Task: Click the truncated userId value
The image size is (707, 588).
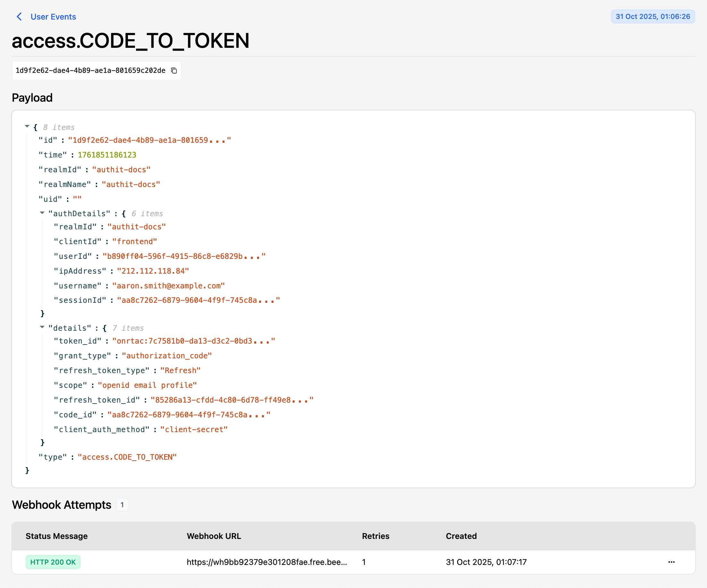Action: pos(184,256)
